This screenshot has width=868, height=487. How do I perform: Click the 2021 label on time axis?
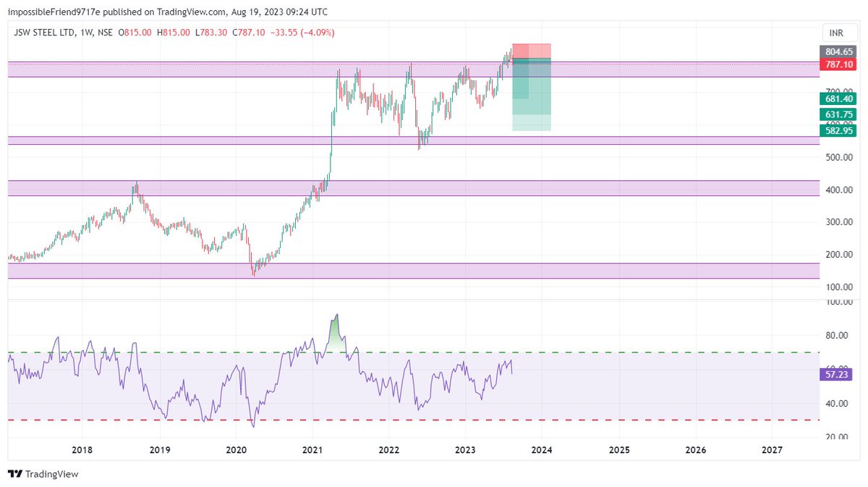click(x=312, y=450)
